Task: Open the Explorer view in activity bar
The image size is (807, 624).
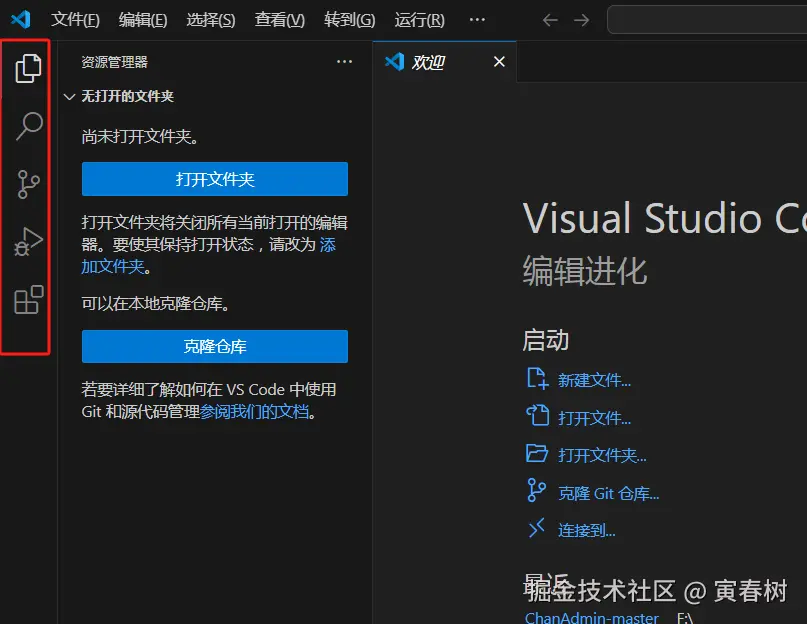Action: (28, 68)
